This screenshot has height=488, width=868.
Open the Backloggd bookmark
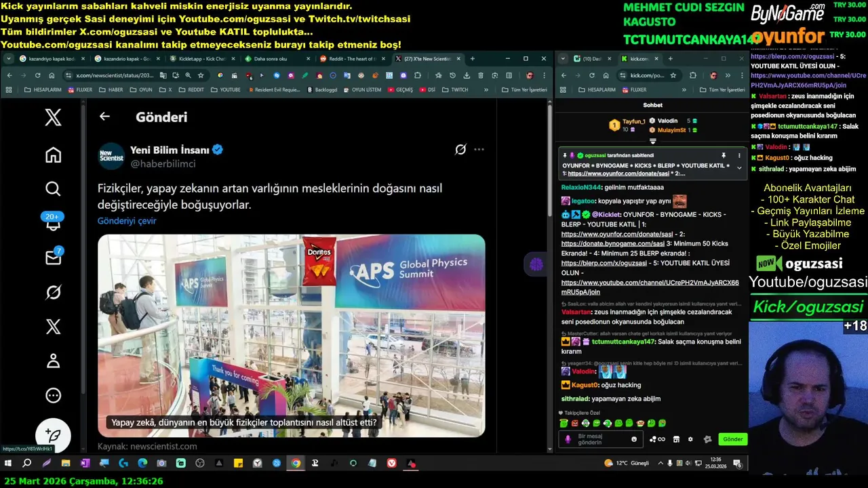322,89
